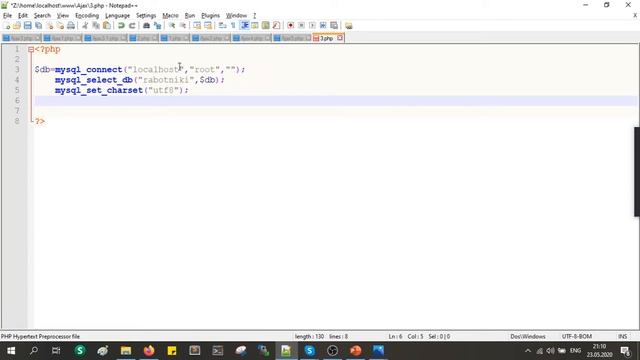The image size is (640, 360).
Task: Redo edit with toolbar Redo arrow
Action: 132,26
